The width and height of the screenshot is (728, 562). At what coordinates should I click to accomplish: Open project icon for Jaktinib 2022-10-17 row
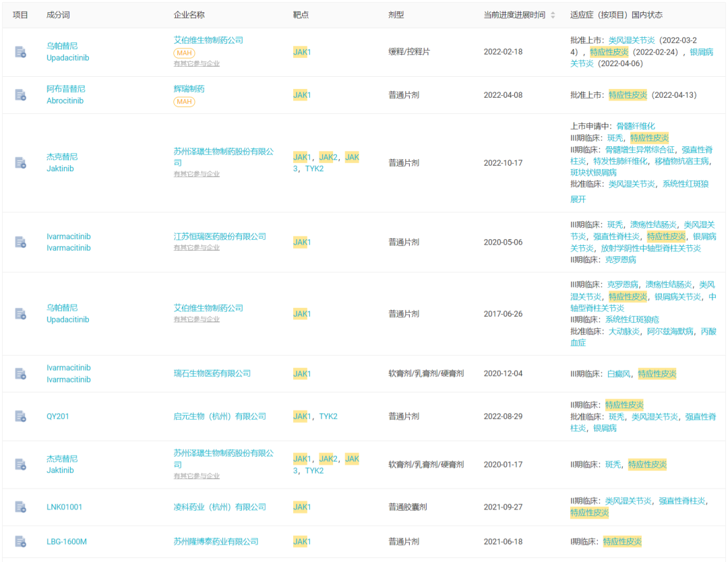click(x=20, y=163)
